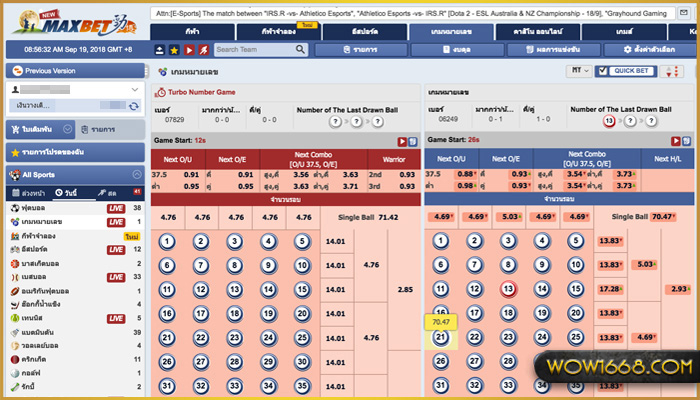Click the yellow star favorites icon in toolbar
This screenshot has height=400, width=700.
coord(175,49)
